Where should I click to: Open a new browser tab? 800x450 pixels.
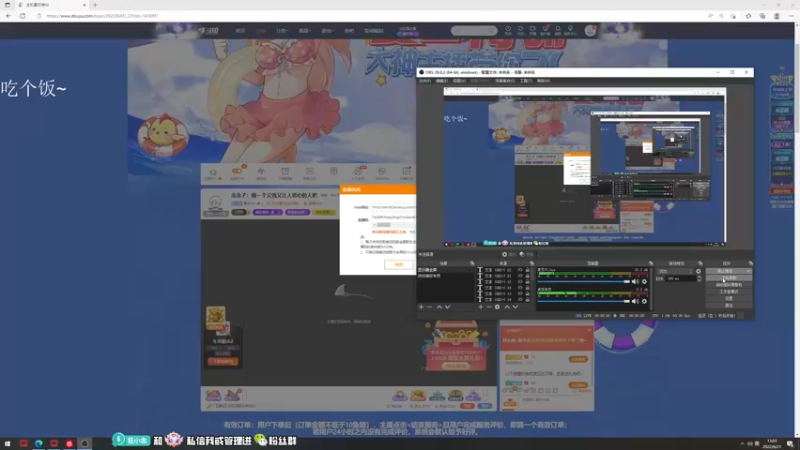(x=95, y=5)
